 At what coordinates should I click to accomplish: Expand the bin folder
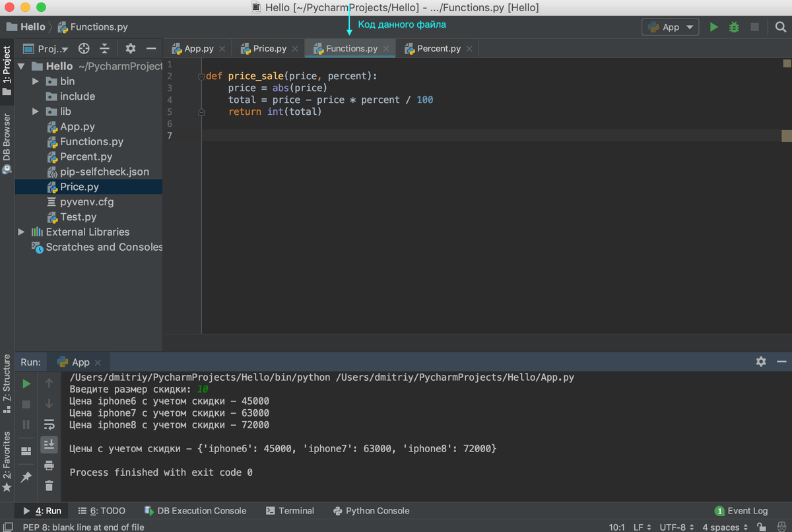point(36,81)
